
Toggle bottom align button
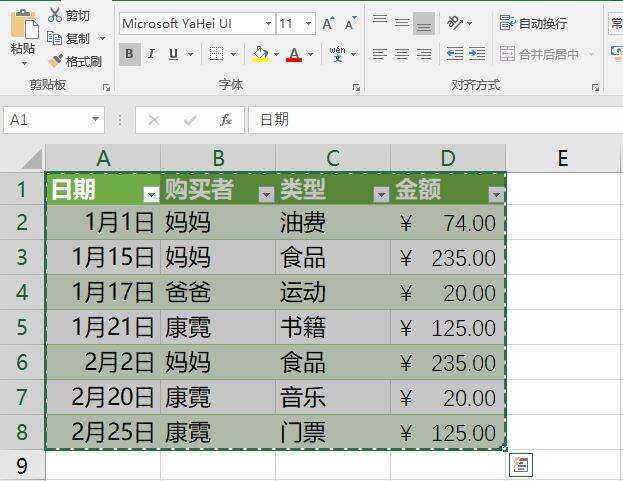click(x=424, y=23)
